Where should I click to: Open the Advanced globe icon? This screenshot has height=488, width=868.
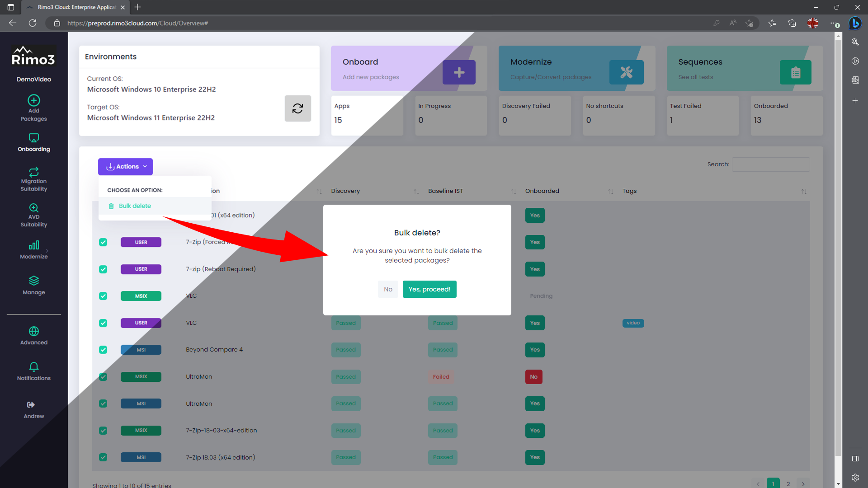(34, 331)
